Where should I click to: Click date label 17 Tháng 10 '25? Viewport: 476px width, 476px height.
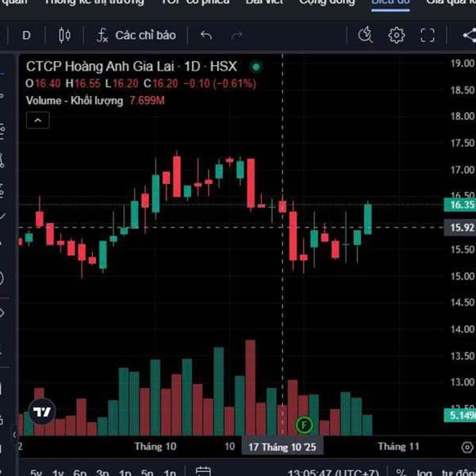point(282,447)
